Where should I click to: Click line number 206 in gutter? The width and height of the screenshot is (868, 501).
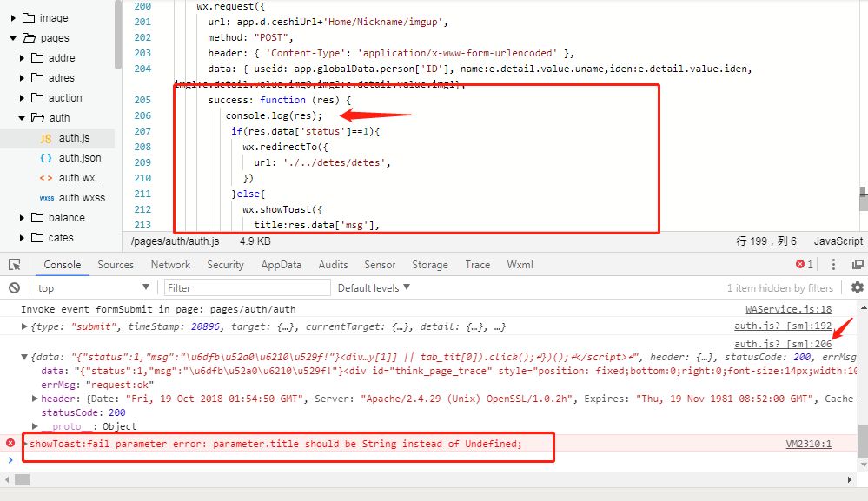click(x=142, y=115)
